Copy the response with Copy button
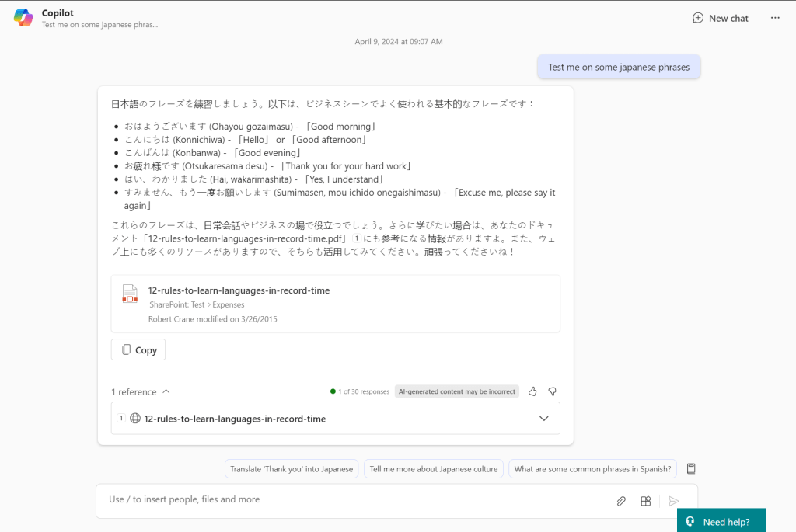This screenshot has width=796, height=532. point(138,350)
